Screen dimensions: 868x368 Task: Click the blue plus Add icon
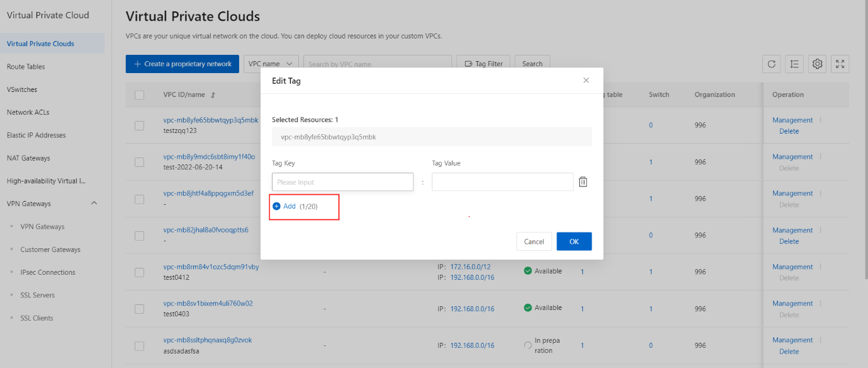point(276,206)
